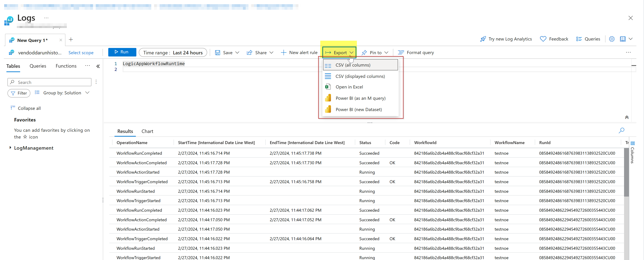Click the Format query lines icon
Viewport: 644px width, 260px height.
pyautogui.click(x=401, y=52)
